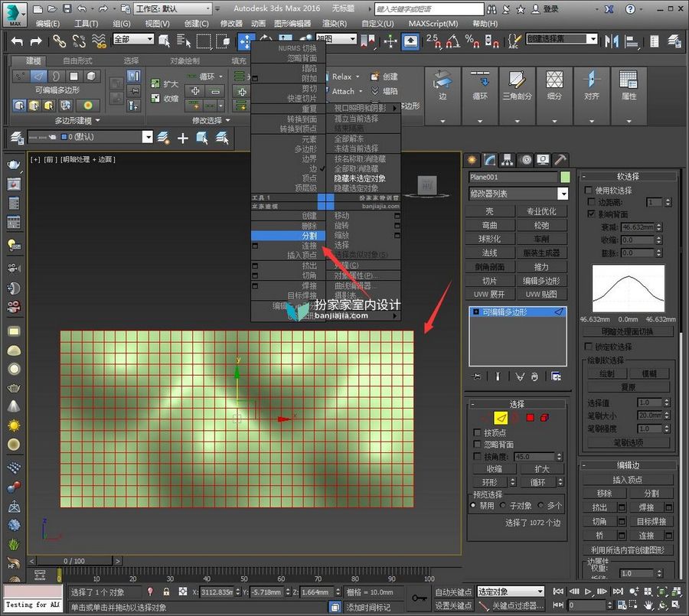Enable 按顶点 checkbox
This screenshot has width=689, height=616.
tap(477, 432)
